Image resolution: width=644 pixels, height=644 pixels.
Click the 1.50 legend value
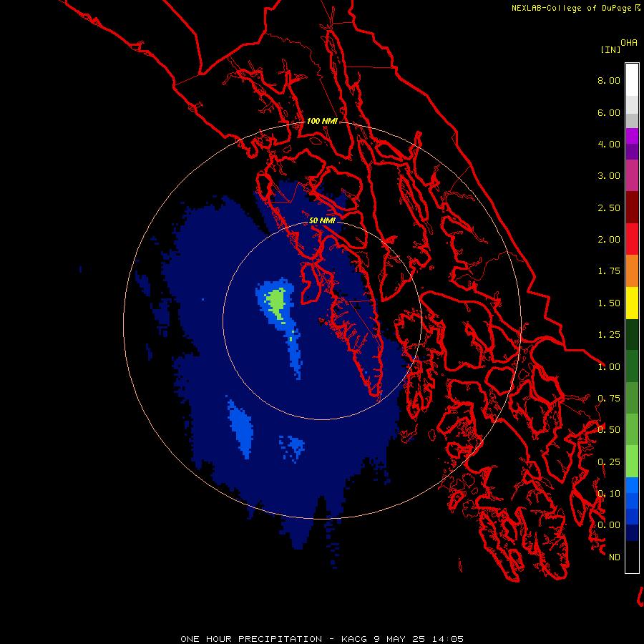[609, 303]
